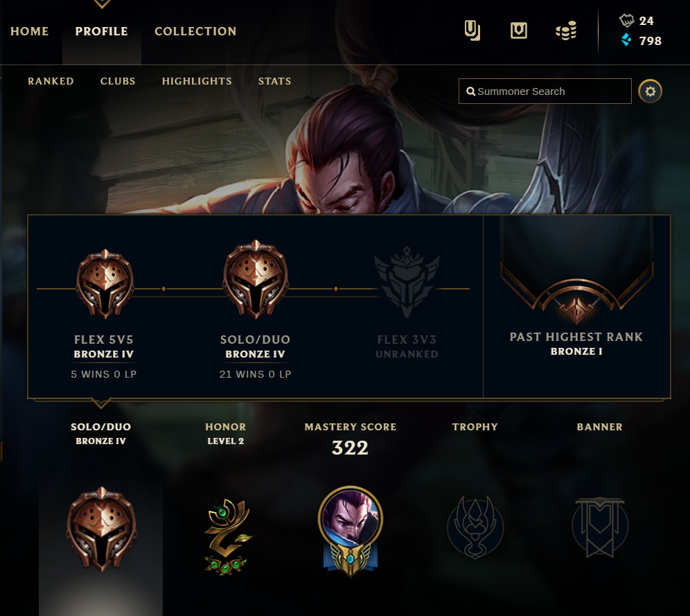Go to the Ranked sub-tab
Viewport: 690px width, 616px height.
point(51,81)
